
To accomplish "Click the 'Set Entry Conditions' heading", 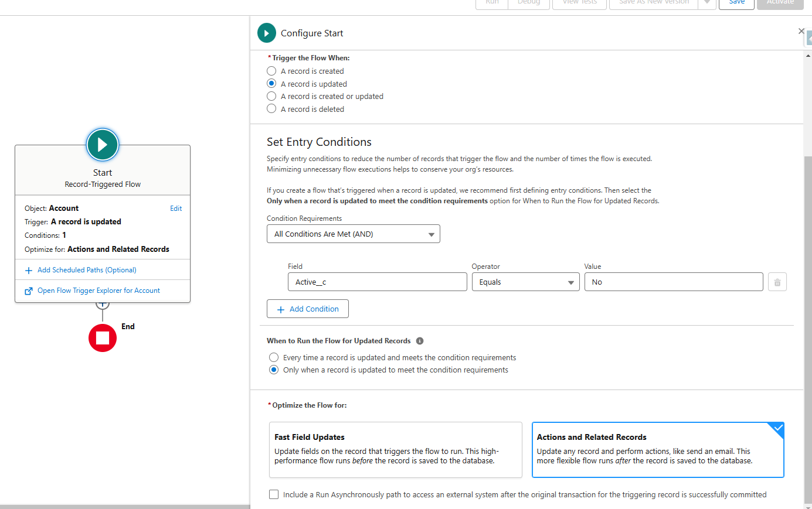I will [x=319, y=142].
